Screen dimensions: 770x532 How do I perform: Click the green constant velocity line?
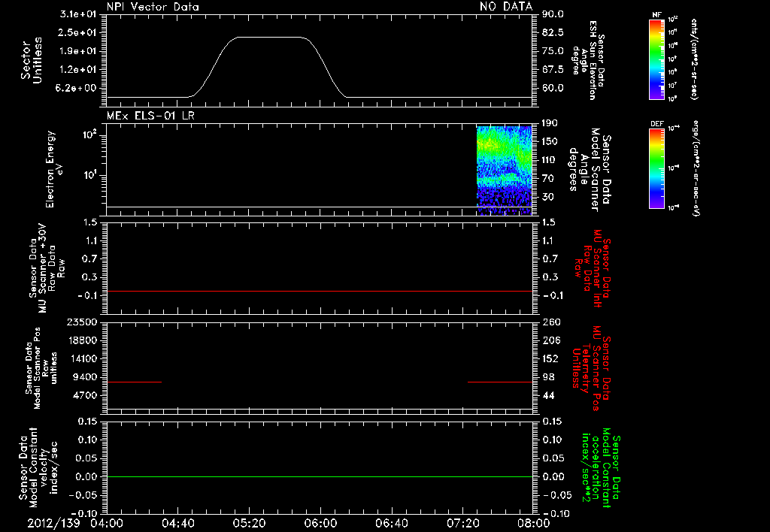click(x=319, y=476)
